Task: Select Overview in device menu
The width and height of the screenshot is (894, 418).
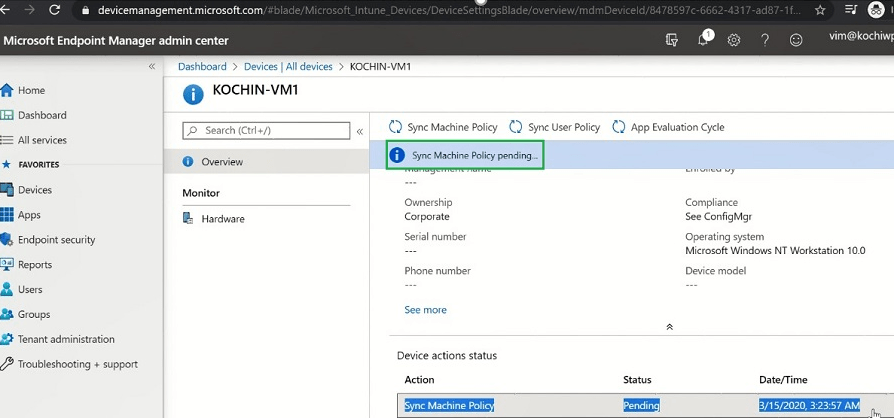Action: [x=266, y=162]
